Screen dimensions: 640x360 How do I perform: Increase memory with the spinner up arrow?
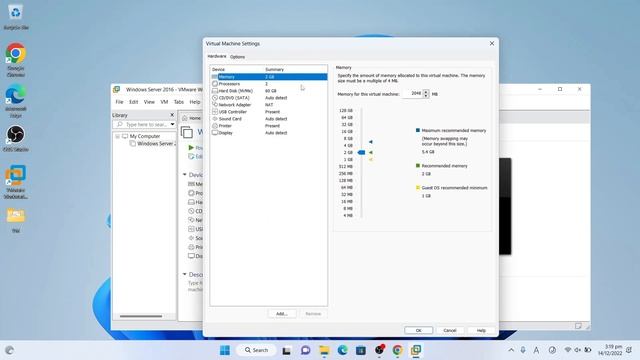pos(426,92)
